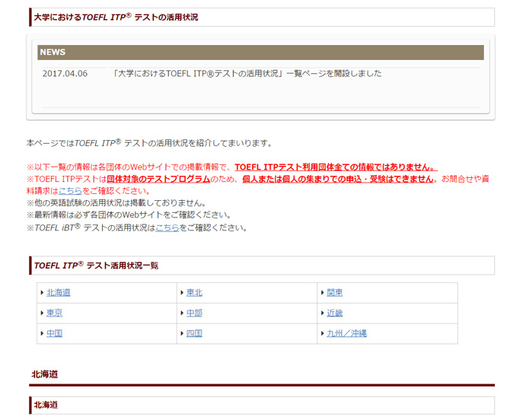Click the 北海道 section title above the dark red line

tap(45, 374)
